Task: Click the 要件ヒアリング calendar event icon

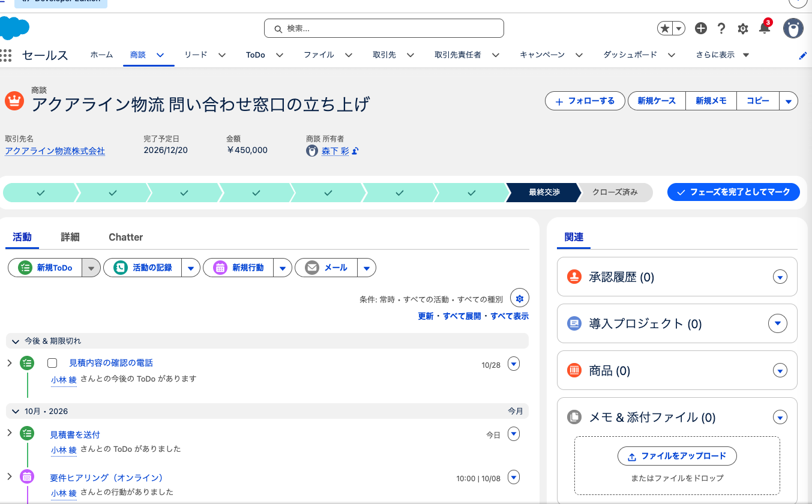Action: [27, 476]
